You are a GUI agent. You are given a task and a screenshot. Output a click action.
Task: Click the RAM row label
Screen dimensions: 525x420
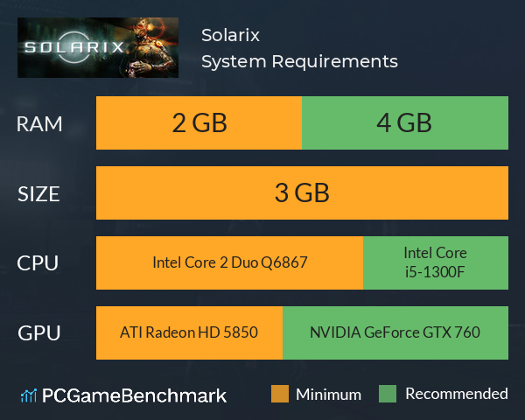(x=39, y=124)
